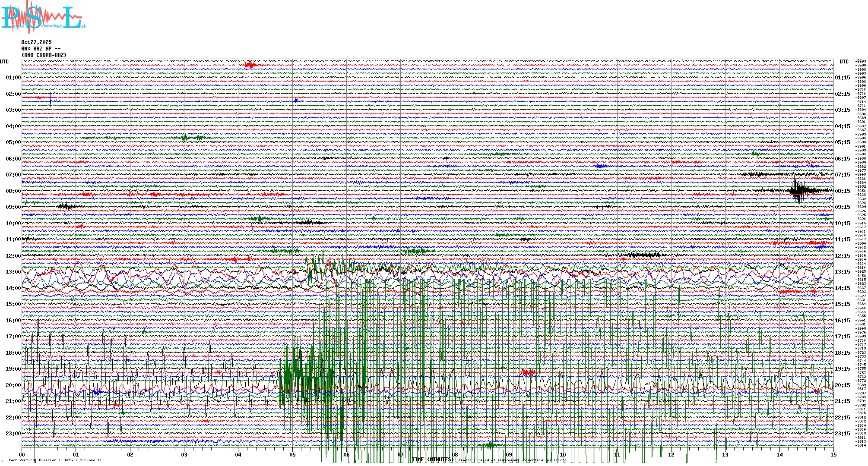The image size is (868, 466).
Task: Click the 12:15 time label on right axis
Action: click(843, 256)
